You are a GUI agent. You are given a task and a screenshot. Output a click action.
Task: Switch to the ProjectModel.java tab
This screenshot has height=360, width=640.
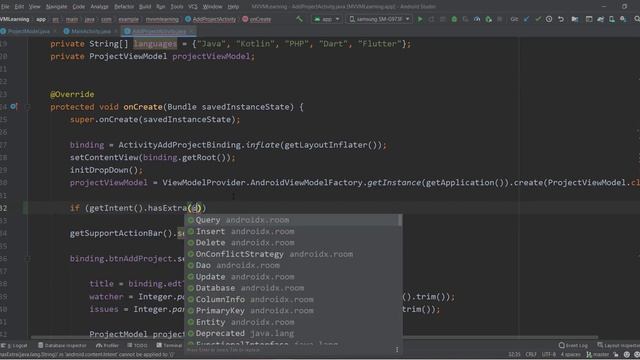click(x=29, y=31)
